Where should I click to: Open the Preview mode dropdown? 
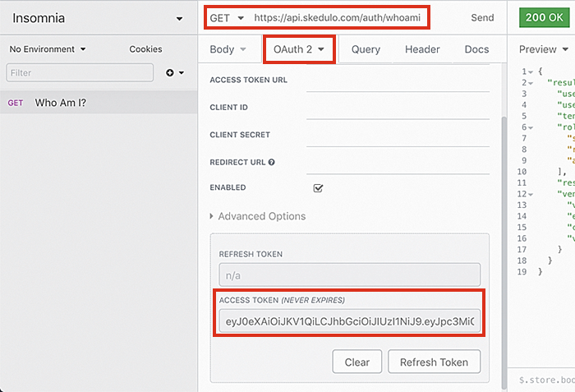[x=544, y=49]
